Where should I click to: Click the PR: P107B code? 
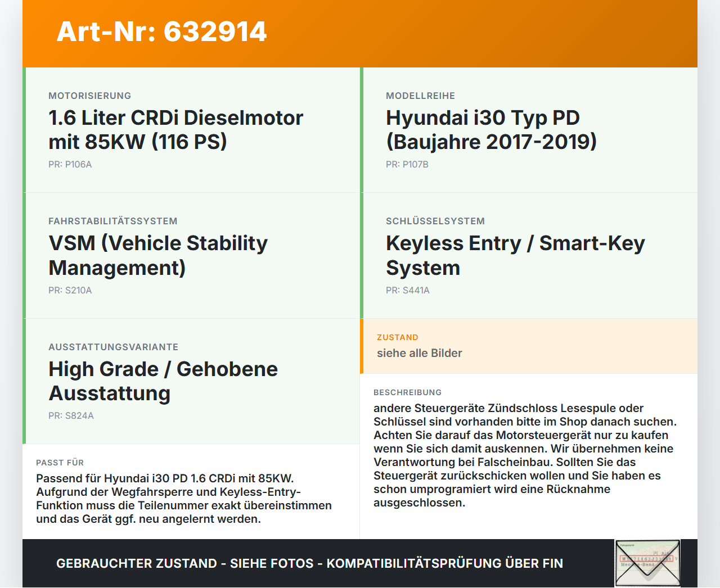tap(407, 164)
